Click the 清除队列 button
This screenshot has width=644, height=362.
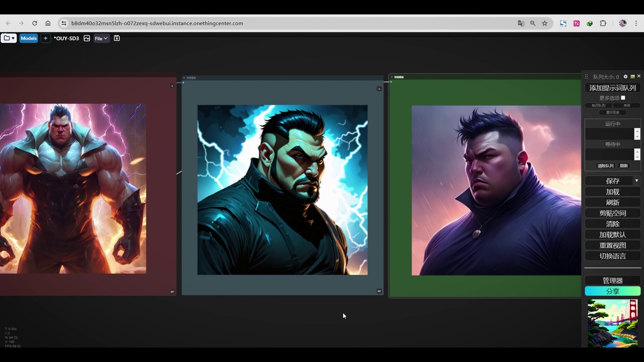(x=605, y=166)
